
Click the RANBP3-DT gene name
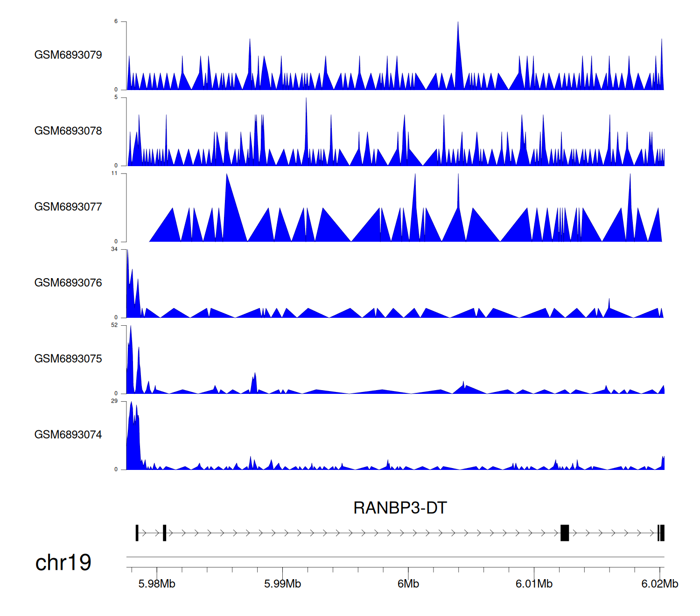tap(400, 508)
